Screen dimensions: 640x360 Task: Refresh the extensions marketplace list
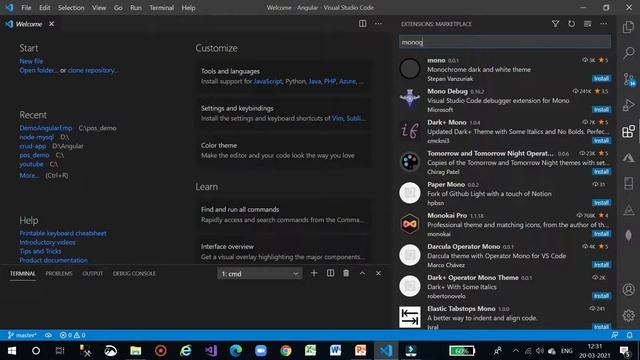571,24
